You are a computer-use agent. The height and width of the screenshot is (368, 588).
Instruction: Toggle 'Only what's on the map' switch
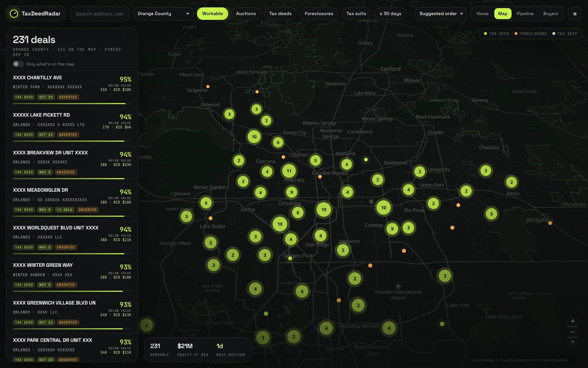tap(18, 64)
